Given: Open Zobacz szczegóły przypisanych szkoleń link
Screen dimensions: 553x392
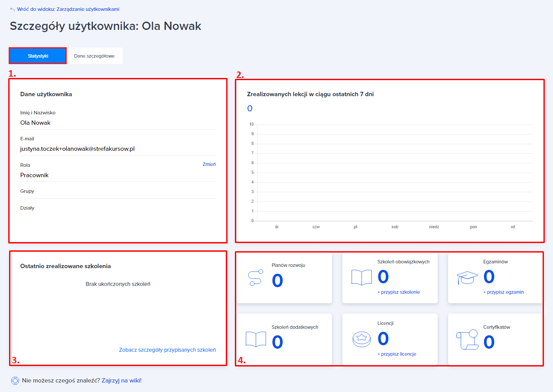Looking at the screenshot, I should coord(167,350).
